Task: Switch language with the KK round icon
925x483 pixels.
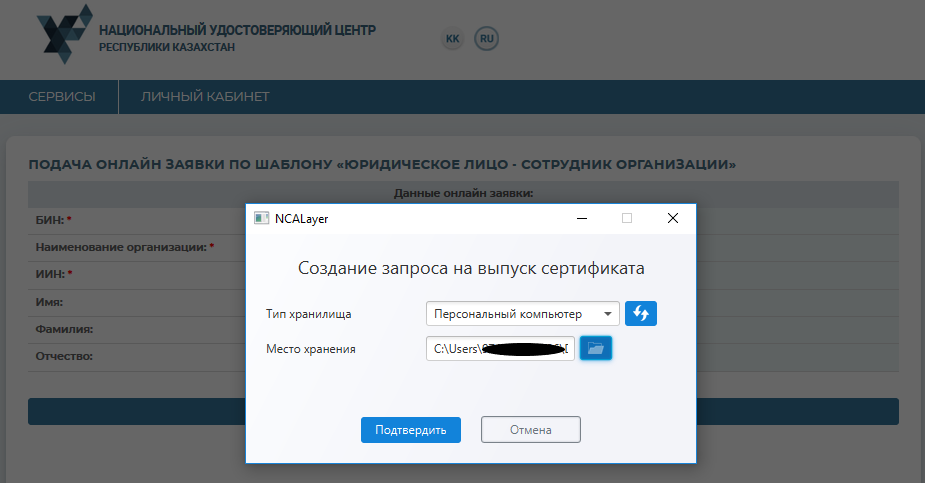Action: coord(452,39)
